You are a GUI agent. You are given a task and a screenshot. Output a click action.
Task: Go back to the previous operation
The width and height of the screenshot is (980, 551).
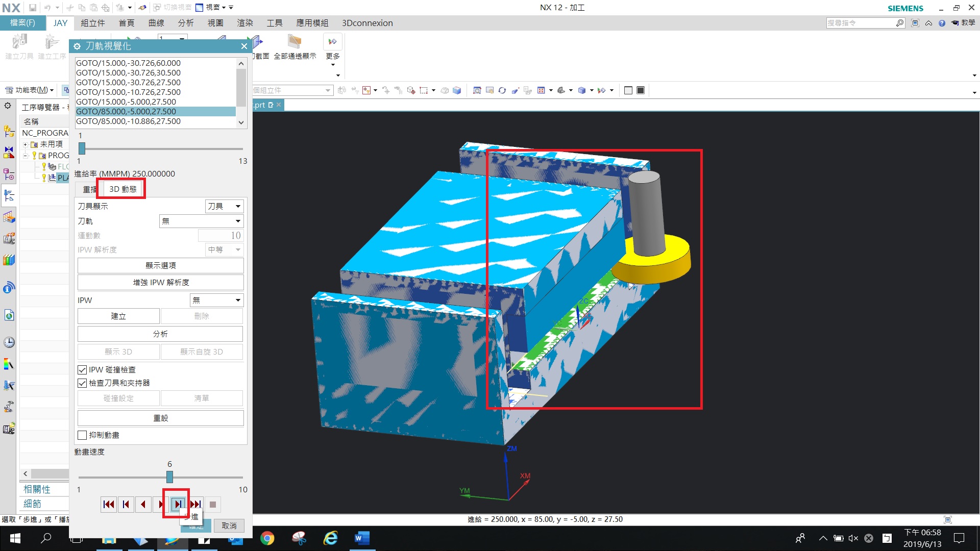[126, 505]
